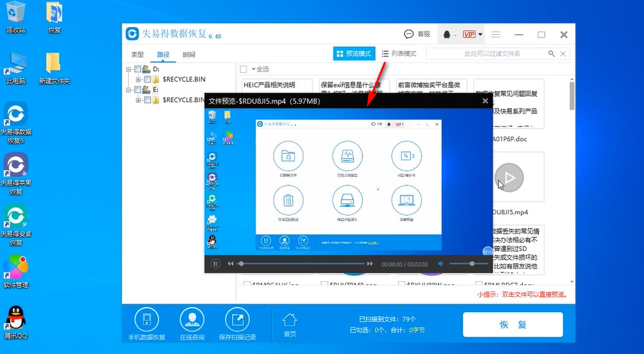Expand the dropdown arrow beside VIP
644x354 pixels.
tap(480, 35)
